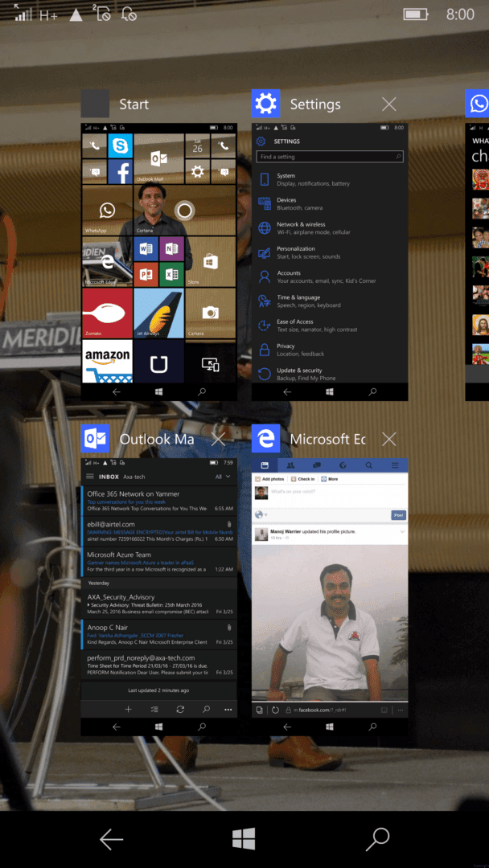Open the WhatsApp app icon at right edge
Viewport: 489px width, 868px height.
tap(478, 104)
